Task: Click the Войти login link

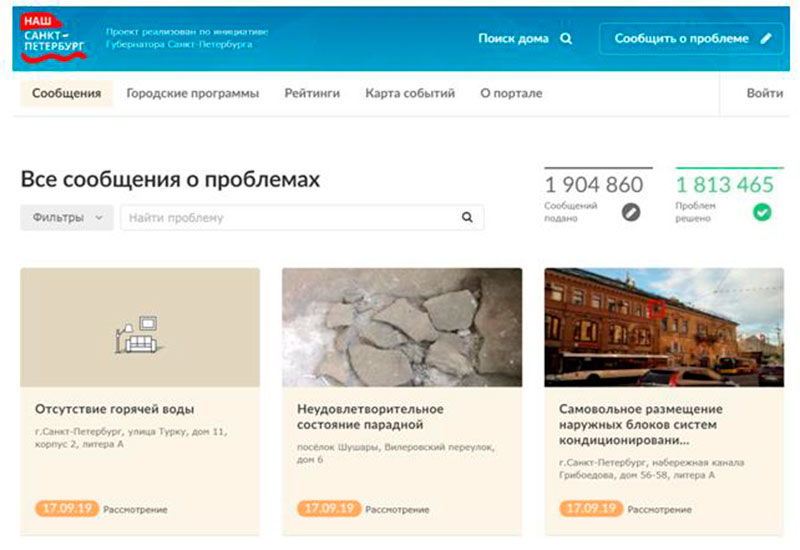Action: [765, 93]
